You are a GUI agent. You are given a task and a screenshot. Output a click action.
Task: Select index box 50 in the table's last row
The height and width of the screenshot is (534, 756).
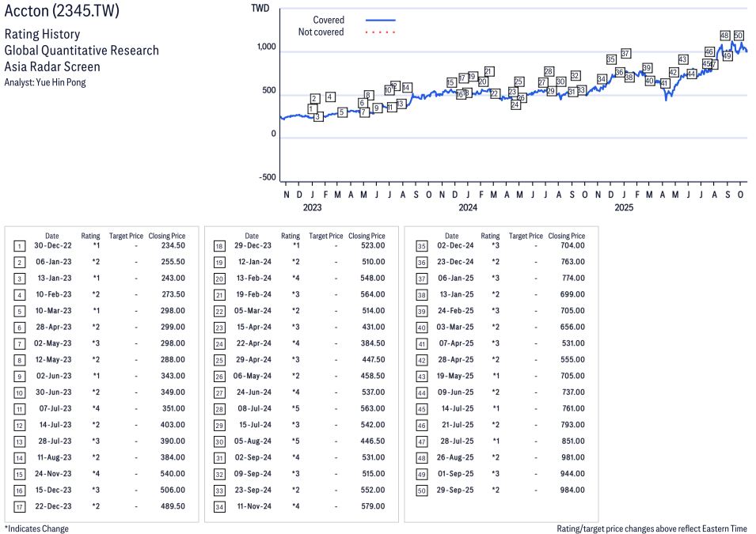[x=420, y=490]
